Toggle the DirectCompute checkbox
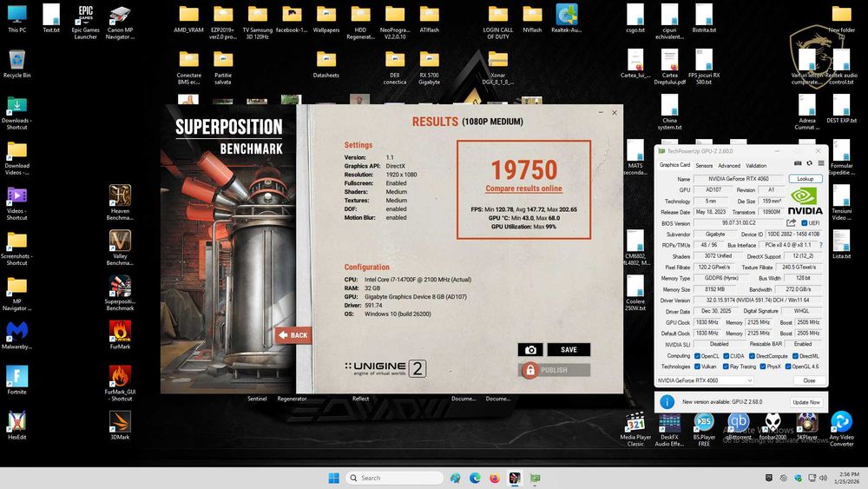This screenshot has width=868, height=489. (x=752, y=356)
